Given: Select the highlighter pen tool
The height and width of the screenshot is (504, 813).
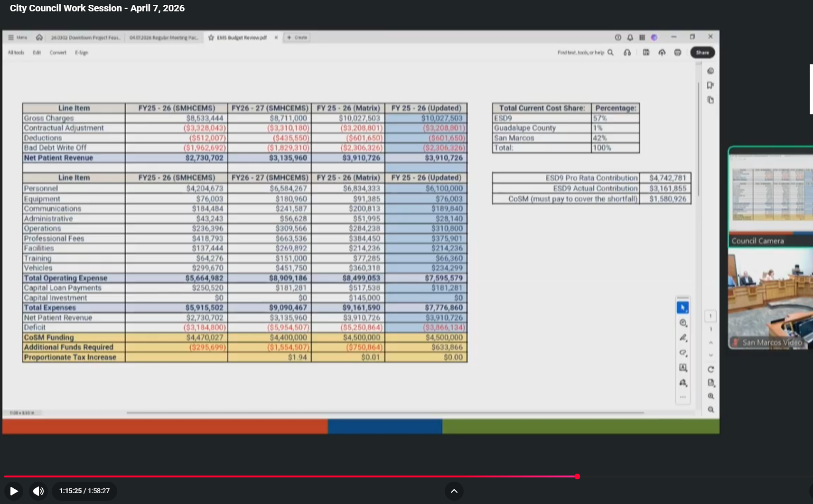Looking at the screenshot, I should pyautogui.click(x=683, y=338).
